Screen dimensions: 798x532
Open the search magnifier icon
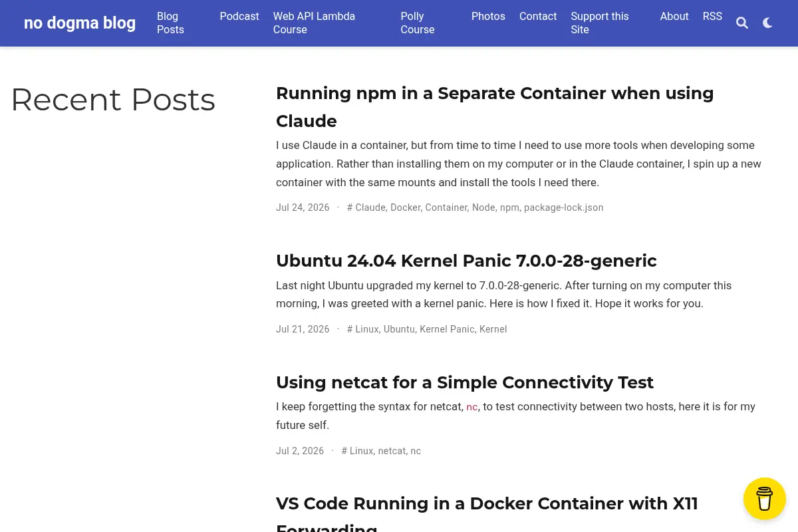[x=742, y=23]
